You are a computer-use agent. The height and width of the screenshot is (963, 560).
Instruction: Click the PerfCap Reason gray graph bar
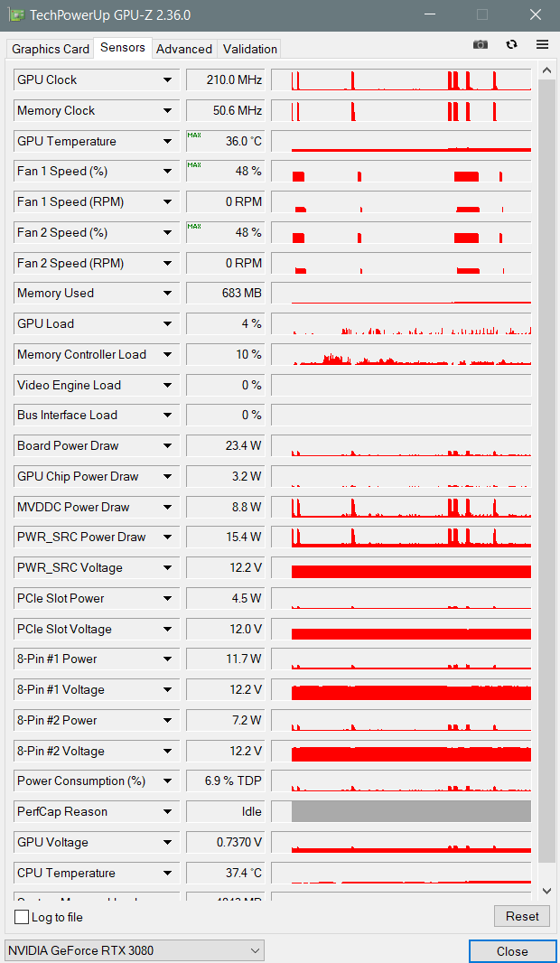pos(411,811)
